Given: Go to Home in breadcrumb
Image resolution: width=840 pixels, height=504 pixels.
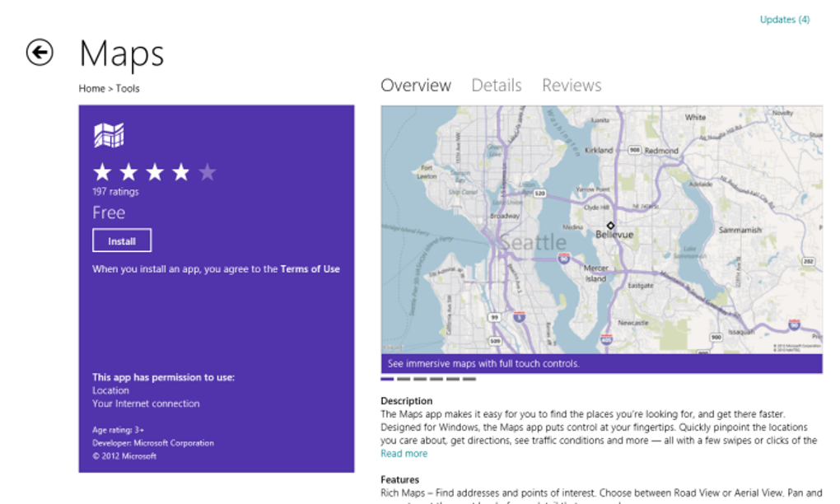Looking at the screenshot, I should click(x=91, y=88).
